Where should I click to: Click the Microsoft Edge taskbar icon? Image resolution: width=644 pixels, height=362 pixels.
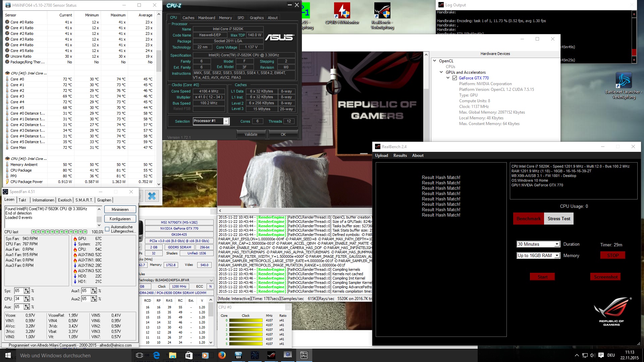click(156, 355)
